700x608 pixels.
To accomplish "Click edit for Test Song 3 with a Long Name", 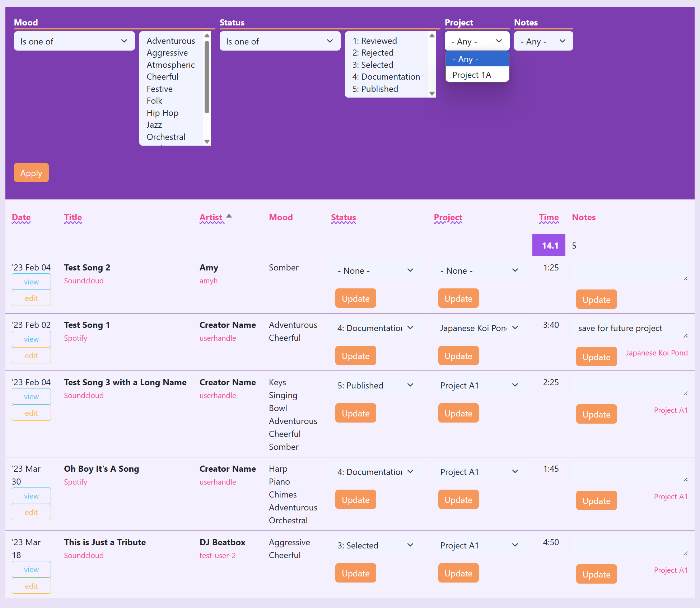I will point(31,413).
